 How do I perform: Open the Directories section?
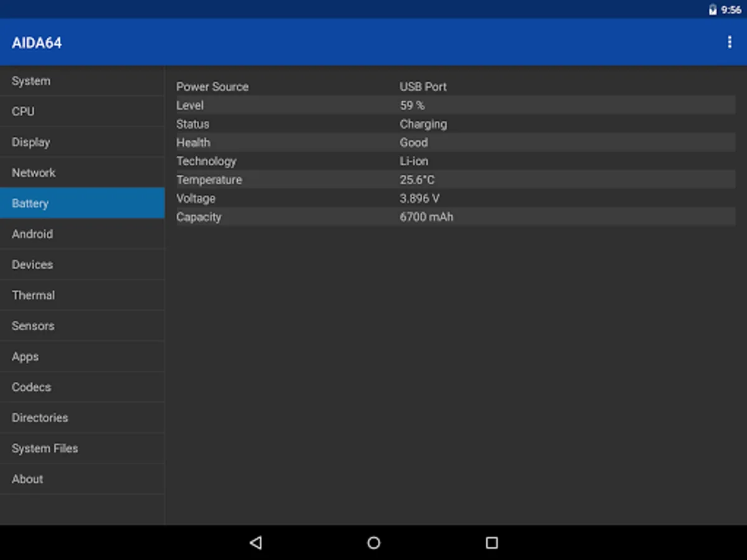click(82, 418)
